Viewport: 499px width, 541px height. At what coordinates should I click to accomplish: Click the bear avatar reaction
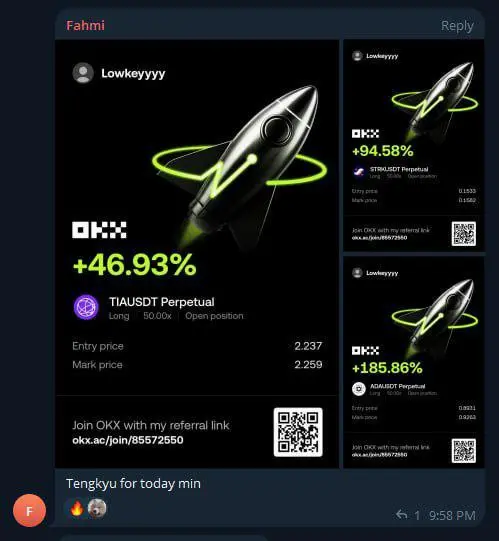[x=97, y=508]
